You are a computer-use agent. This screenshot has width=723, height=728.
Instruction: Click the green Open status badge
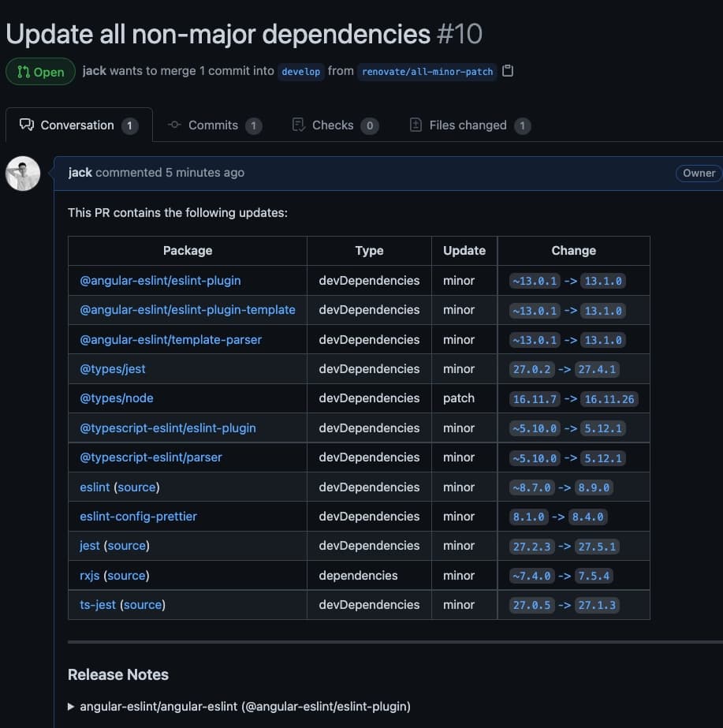tap(40, 72)
